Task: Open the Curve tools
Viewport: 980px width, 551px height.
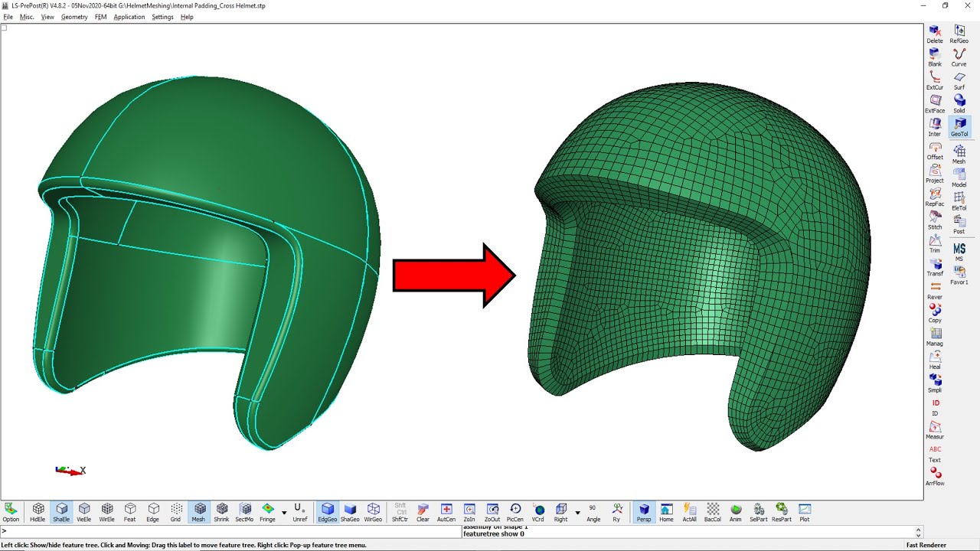Action: 959,57
